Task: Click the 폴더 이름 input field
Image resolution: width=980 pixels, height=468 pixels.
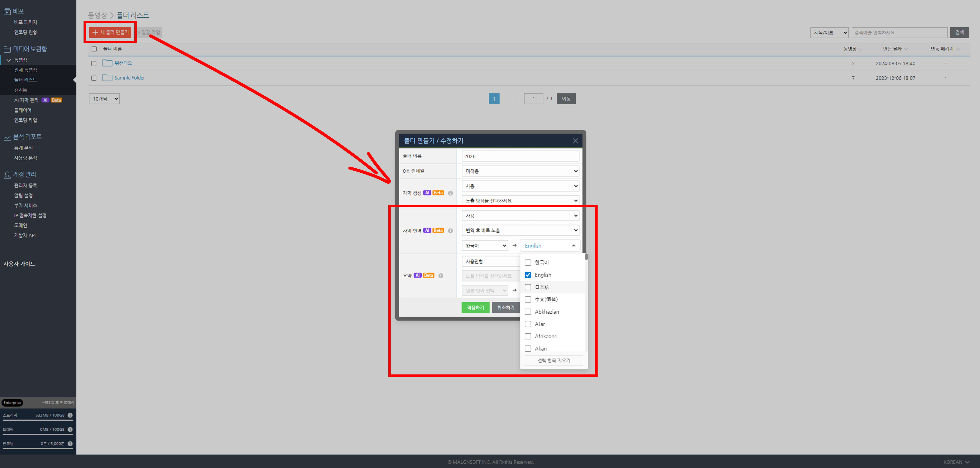Action: (520, 156)
